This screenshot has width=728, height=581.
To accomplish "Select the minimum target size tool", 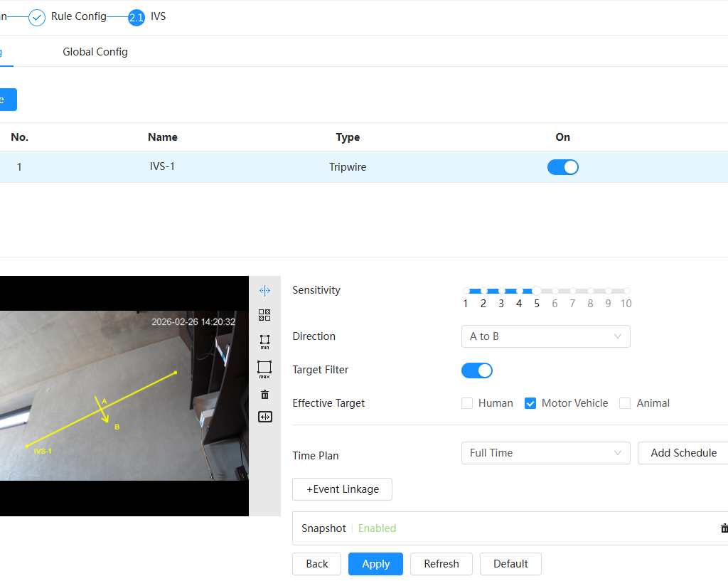I will (x=264, y=341).
